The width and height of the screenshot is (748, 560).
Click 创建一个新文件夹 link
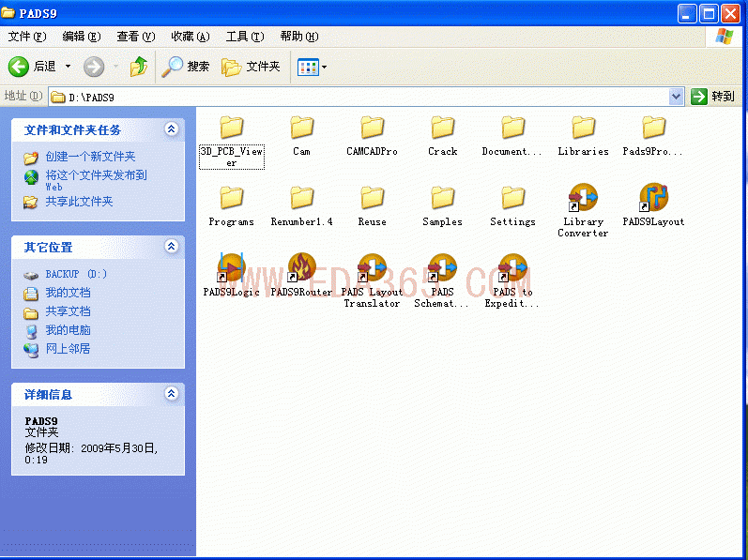[90, 157]
